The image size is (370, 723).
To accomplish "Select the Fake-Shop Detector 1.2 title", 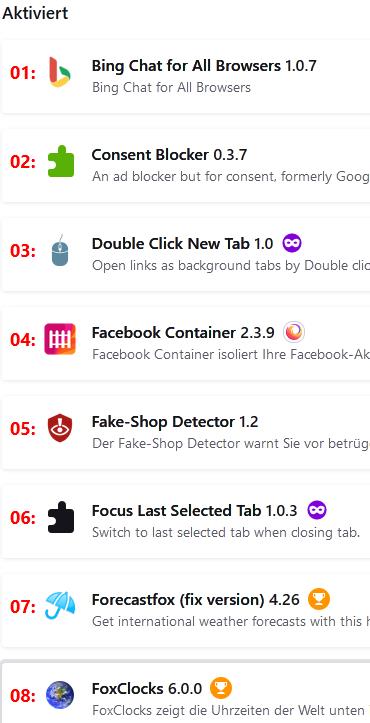I will [x=175, y=421].
